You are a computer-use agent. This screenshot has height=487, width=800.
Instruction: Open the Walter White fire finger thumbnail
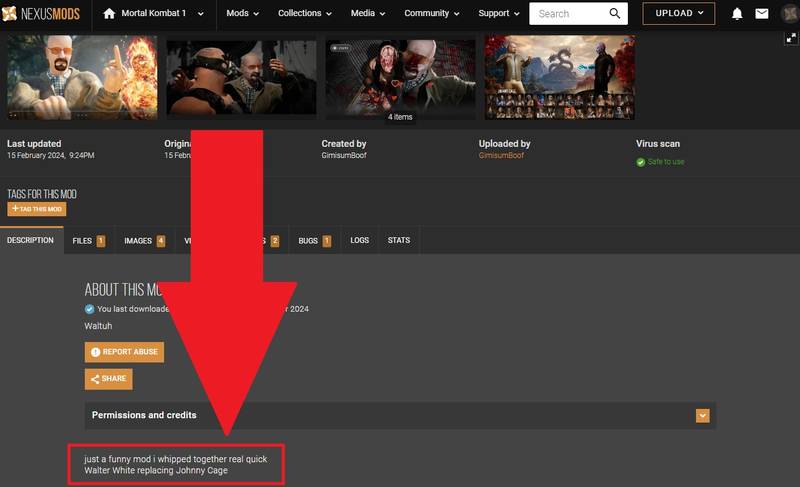(82, 78)
